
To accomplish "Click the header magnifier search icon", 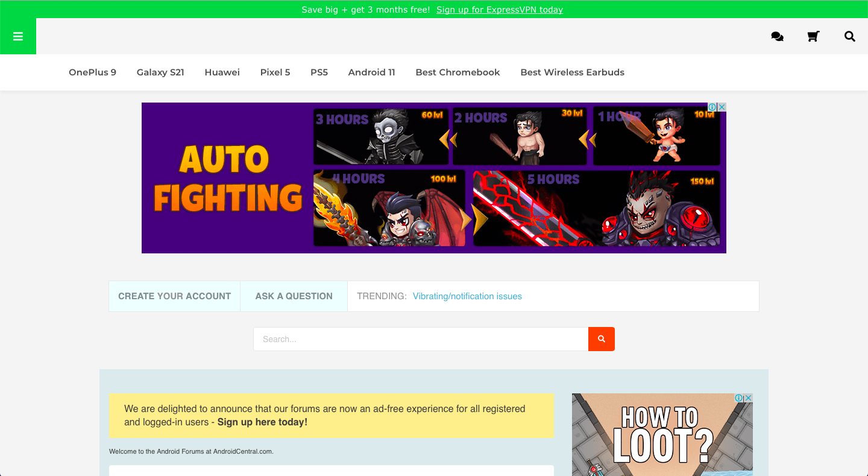I will tap(850, 37).
